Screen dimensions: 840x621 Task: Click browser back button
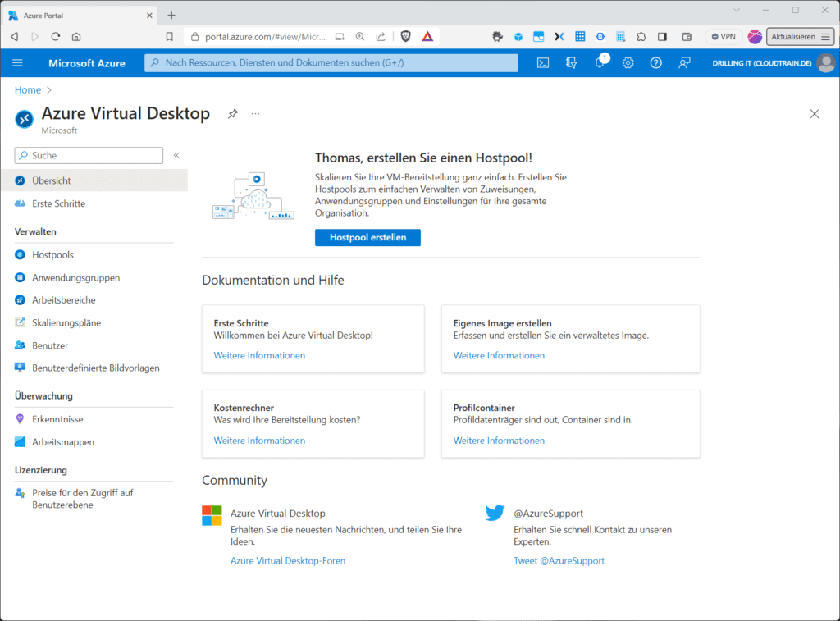(15, 36)
